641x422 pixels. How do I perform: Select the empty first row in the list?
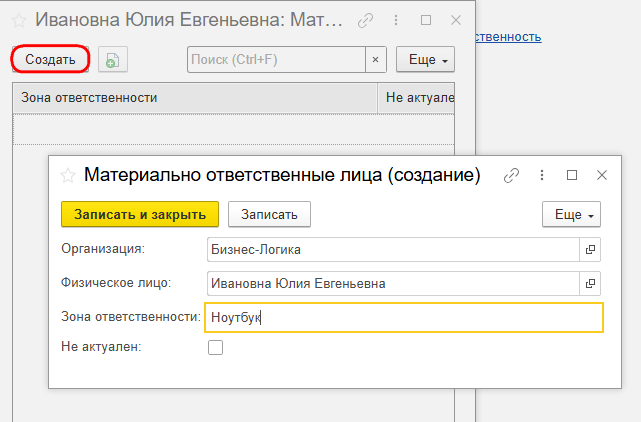click(x=233, y=129)
